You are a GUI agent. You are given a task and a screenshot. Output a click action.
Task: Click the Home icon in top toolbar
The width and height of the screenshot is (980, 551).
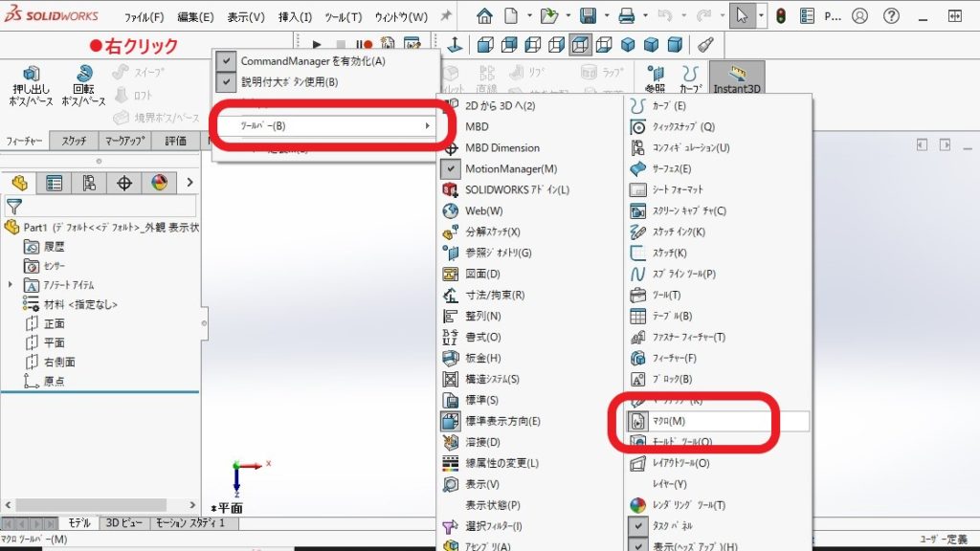[x=485, y=16]
